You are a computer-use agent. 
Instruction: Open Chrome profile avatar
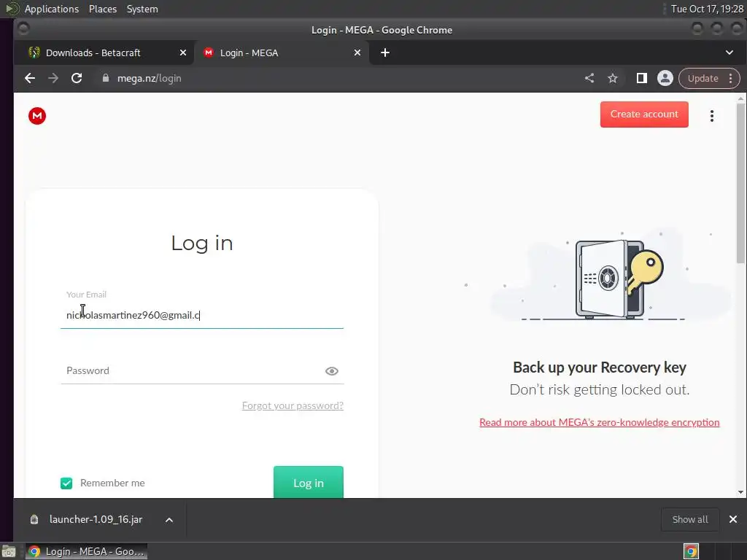pos(665,78)
